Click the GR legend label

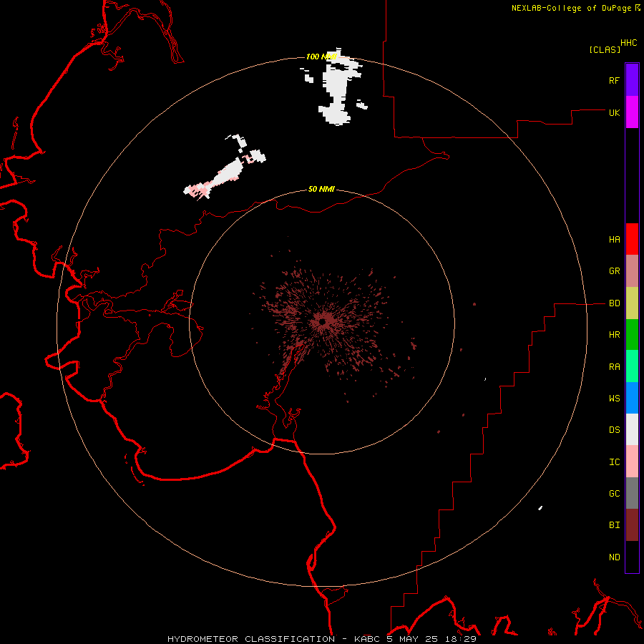[x=614, y=271]
